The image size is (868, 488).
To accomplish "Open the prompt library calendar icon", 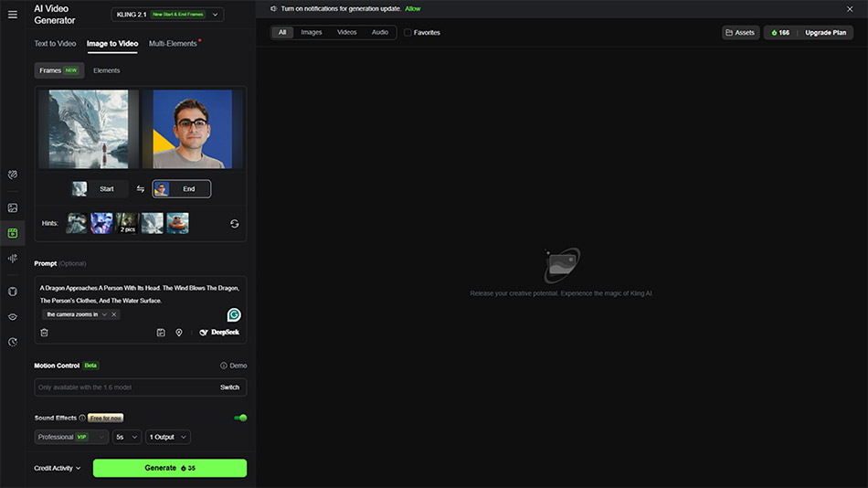I will click(161, 333).
